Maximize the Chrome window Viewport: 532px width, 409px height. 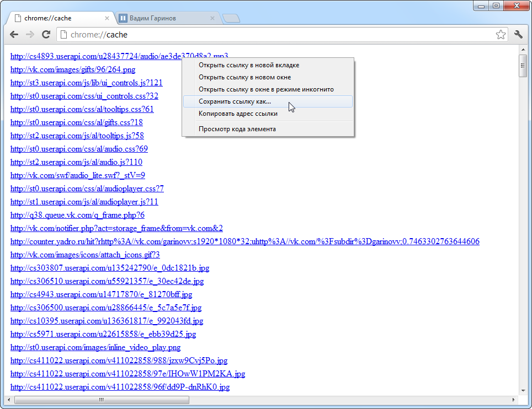(496, 6)
